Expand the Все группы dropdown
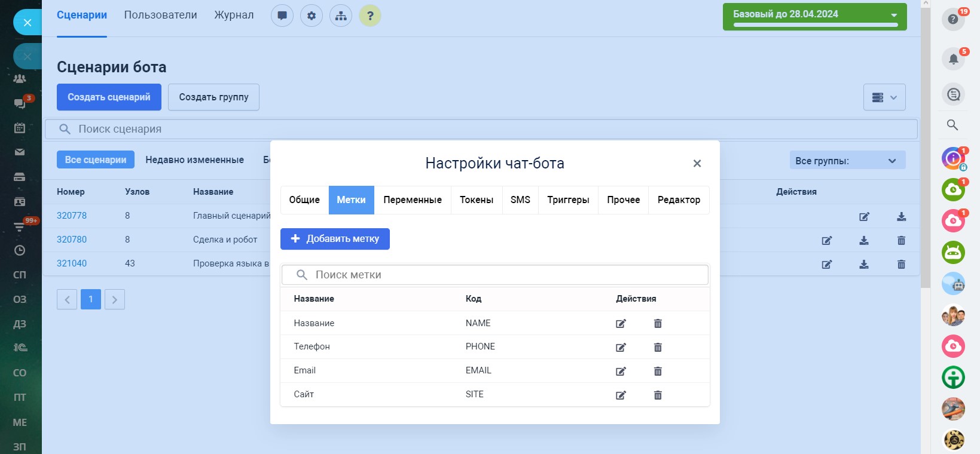 pos(847,160)
